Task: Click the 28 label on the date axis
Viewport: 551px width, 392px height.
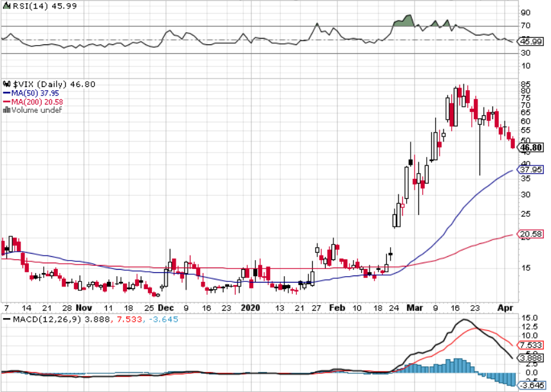Action: 67,308
